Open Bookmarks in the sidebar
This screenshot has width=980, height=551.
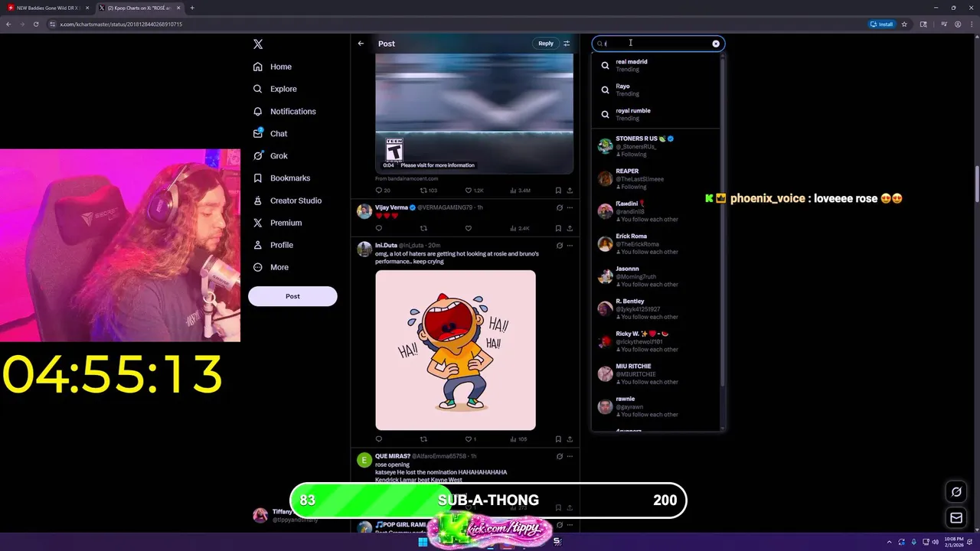(281, 178)
